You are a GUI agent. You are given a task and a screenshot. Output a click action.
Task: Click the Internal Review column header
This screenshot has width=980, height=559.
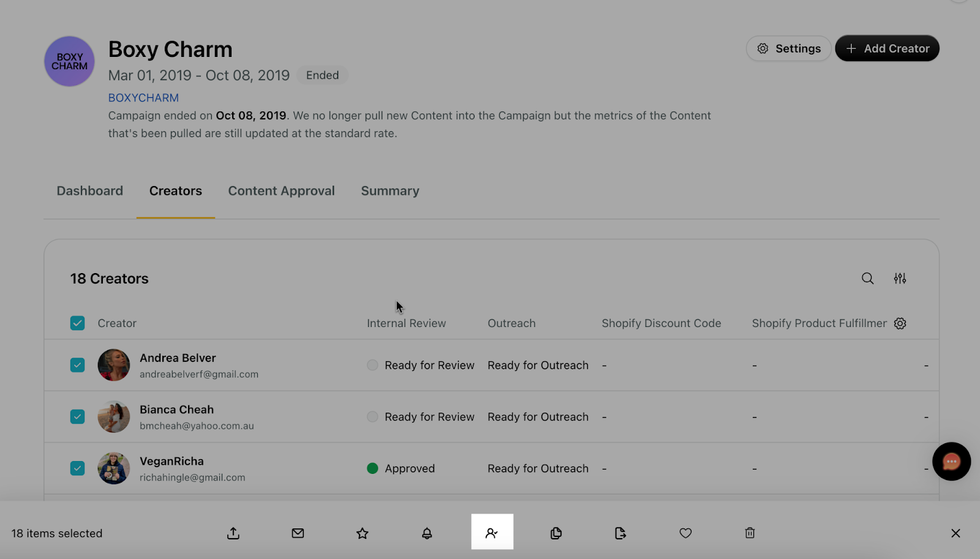tap(406, 323)
